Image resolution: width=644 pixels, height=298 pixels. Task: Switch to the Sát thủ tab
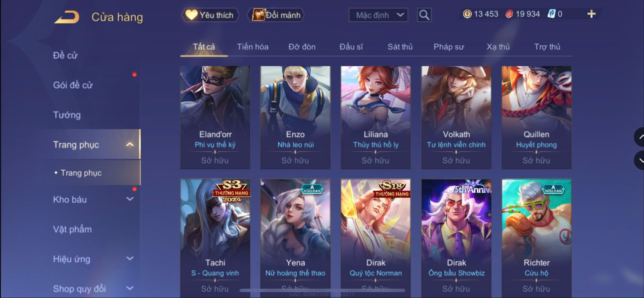pyautogui.click(x=400, y=47)
